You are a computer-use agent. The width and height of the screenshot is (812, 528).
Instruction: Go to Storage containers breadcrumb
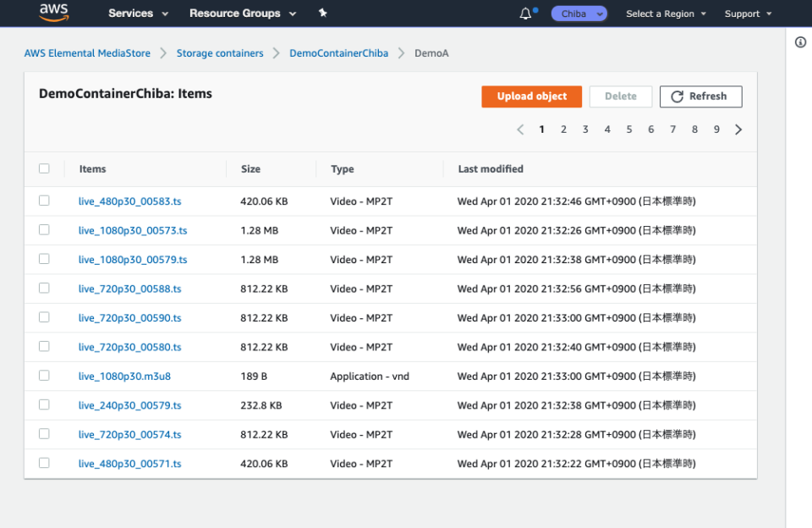(220, 53)
